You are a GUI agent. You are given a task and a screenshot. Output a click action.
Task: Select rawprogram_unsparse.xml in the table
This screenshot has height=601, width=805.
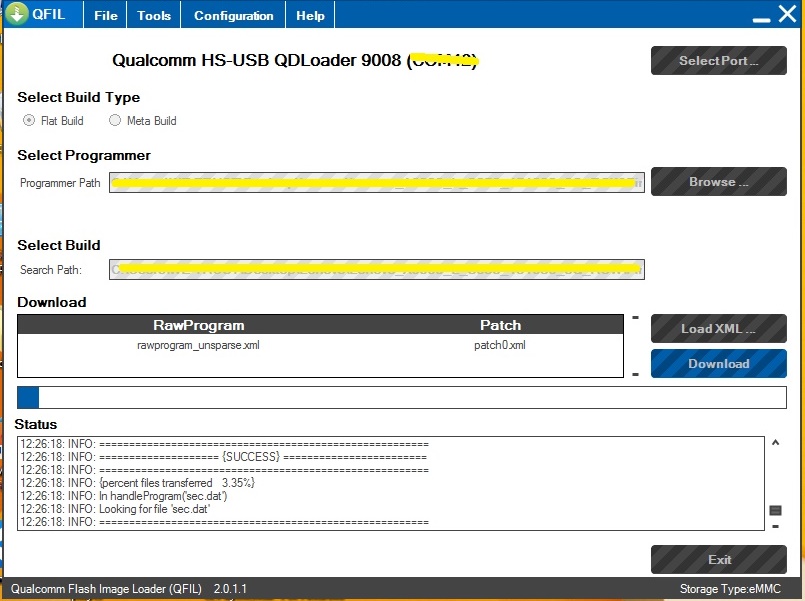[x=198, y=346]
